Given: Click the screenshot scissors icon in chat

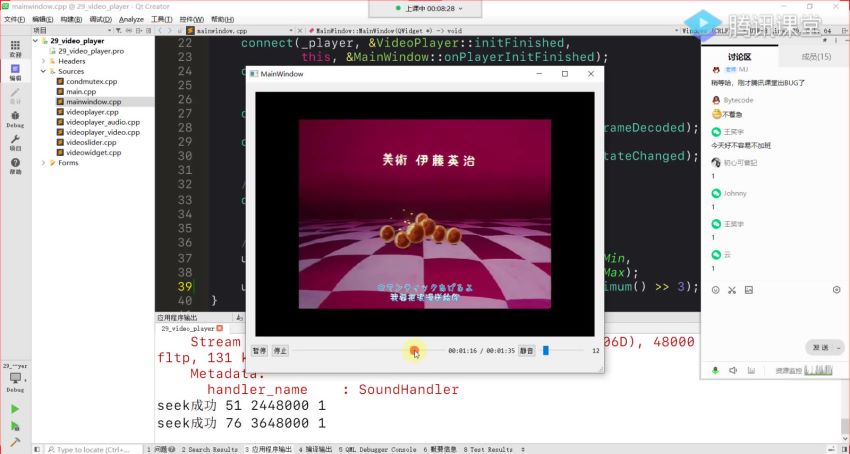Looking at the screenshot, I should [732, 290].
